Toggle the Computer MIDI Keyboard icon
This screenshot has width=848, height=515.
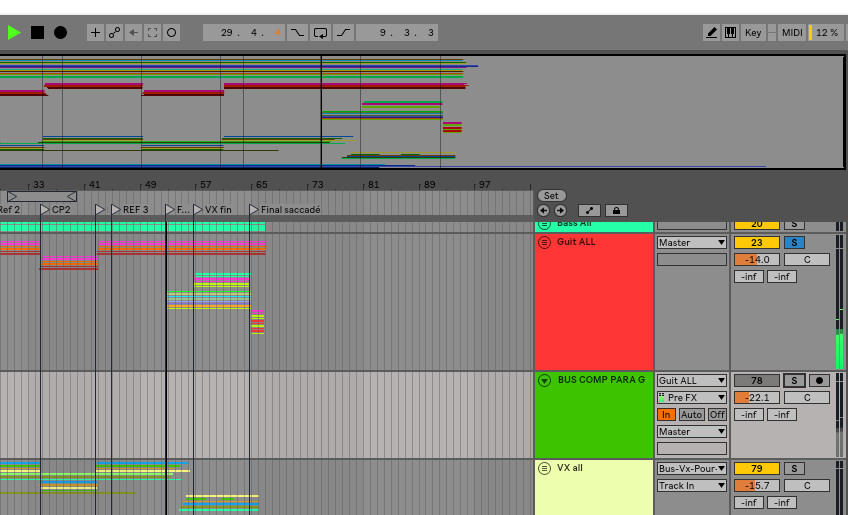[x=730, y=32]
